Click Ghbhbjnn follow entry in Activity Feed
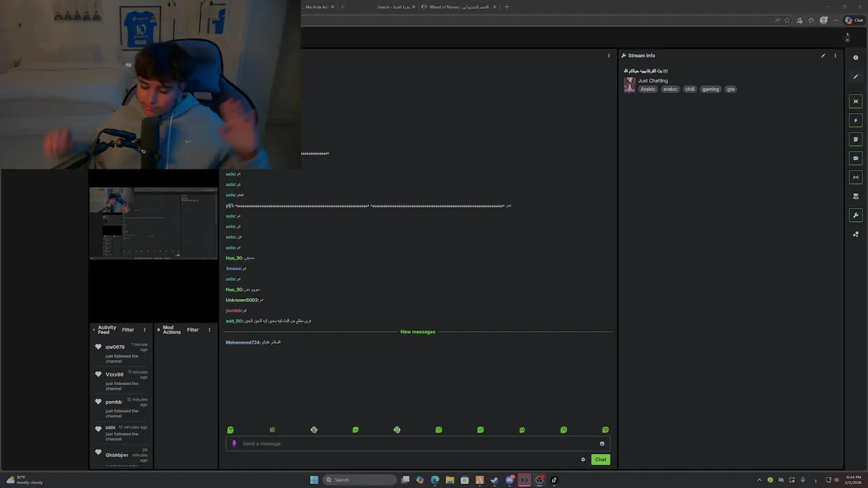 [x=121, y=456]
